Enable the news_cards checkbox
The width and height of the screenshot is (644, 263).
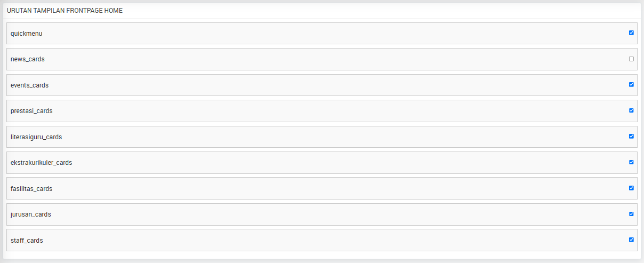click(x=631, y=59)
